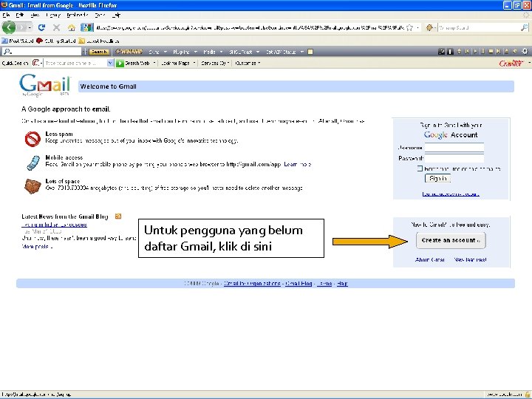Click the Winamp Next track button

tap(499, 52)
